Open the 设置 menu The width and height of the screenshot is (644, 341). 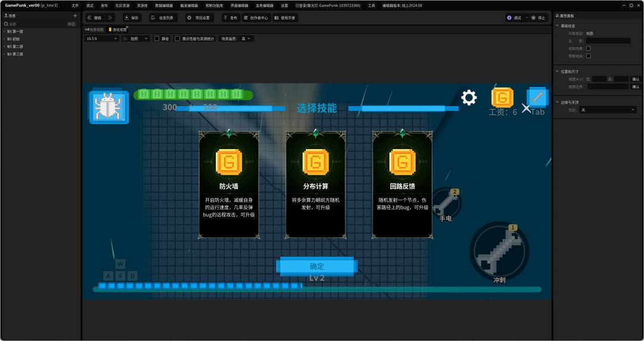point(284,6)
